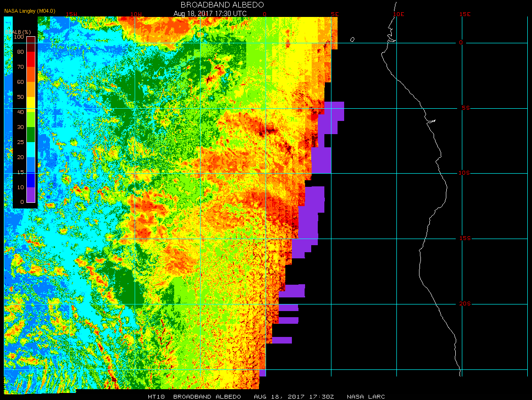532x400 pixels.
Task: Click the 'NASA Langley (M04.0)' label
Action: click(30, 11)
